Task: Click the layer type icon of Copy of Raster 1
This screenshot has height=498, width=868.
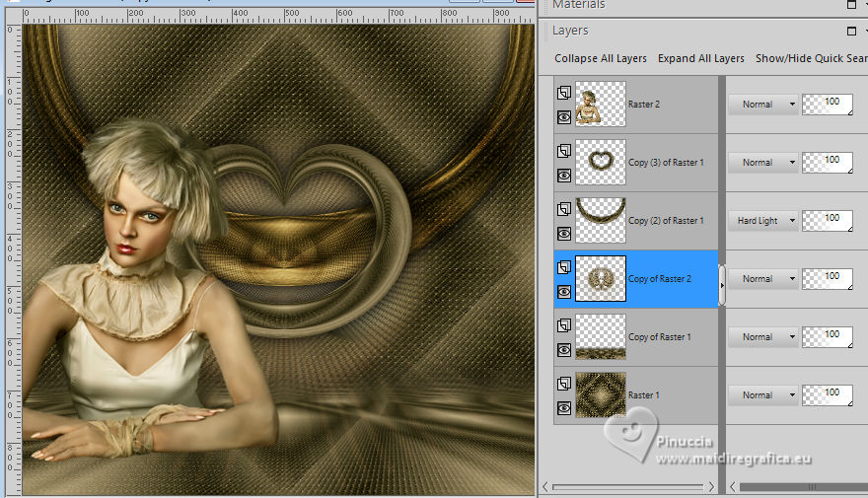Action: pos(564,325)
